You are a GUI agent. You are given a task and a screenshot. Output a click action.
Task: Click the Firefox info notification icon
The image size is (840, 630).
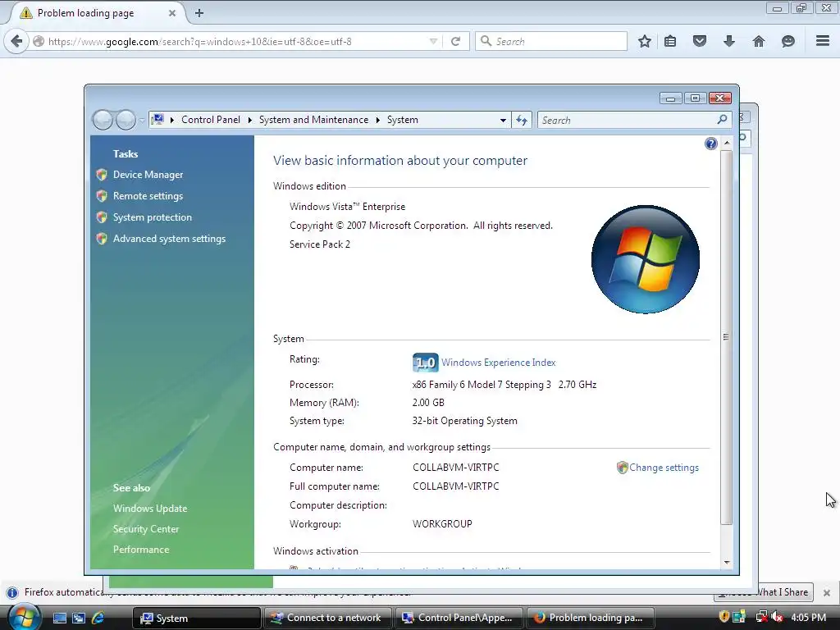(x=12, y=592)
